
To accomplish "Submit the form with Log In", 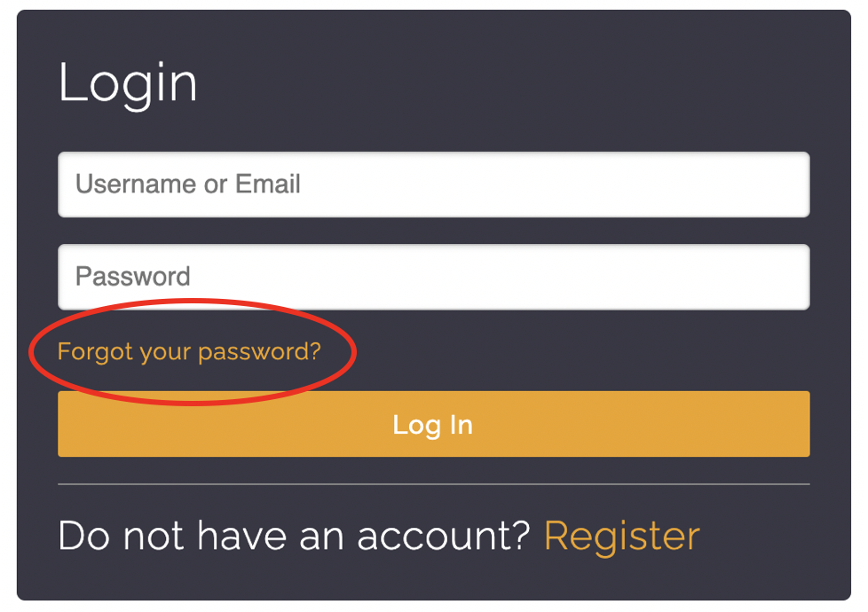I will 433,424.
